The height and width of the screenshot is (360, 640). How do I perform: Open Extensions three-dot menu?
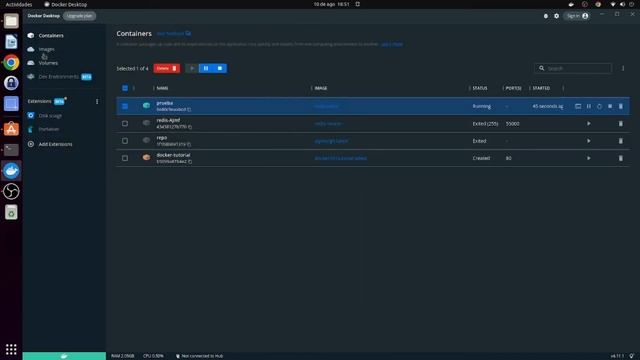pyautogui.click(x=97, y=101)
